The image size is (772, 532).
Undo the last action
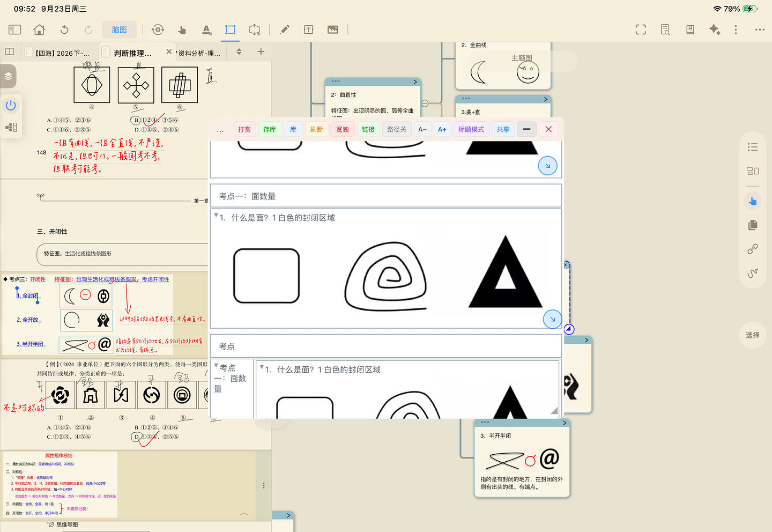pyautogui.click(x=64, y=29)
